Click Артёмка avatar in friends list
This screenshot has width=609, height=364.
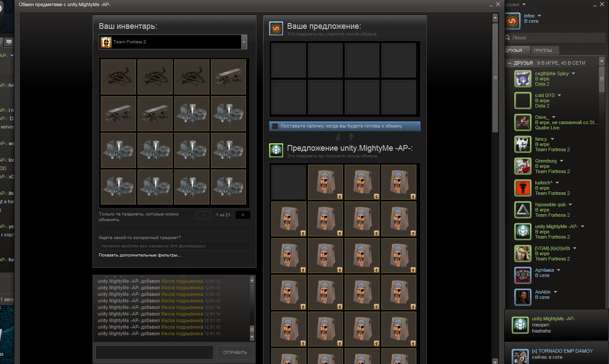coord(522,275)
